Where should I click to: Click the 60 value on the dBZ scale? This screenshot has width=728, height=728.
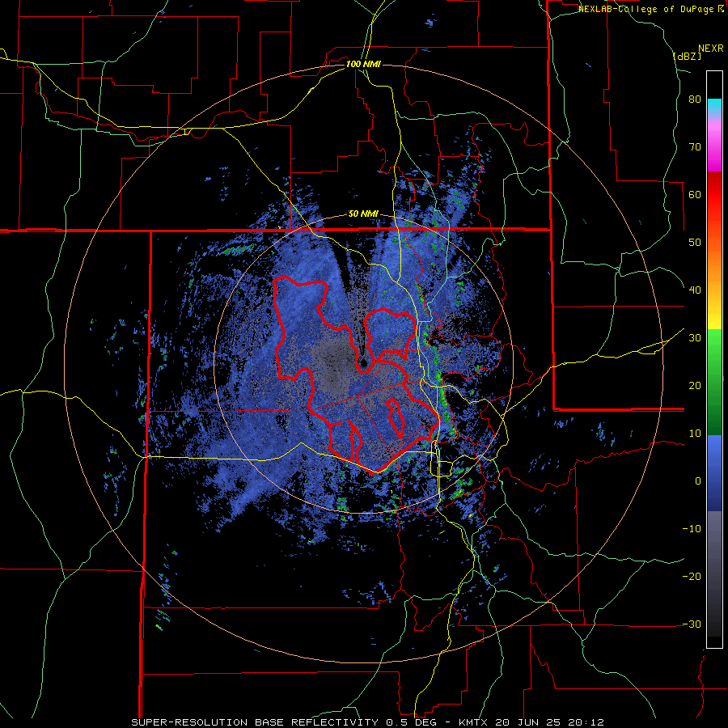(x=695, y=194)
